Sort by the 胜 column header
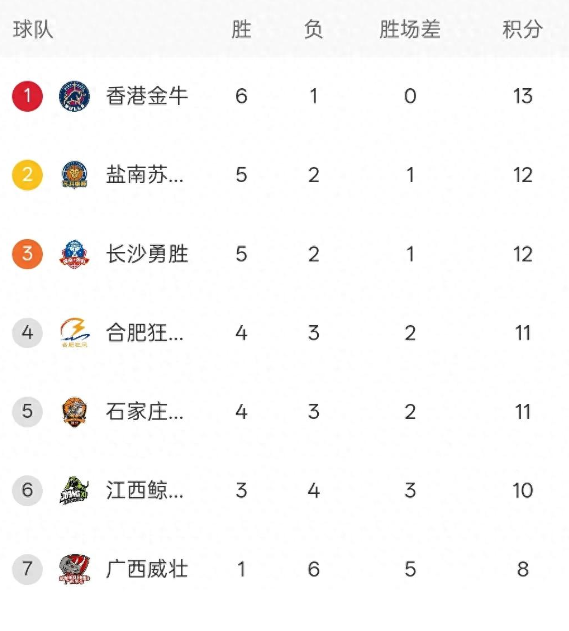 point(241,29)
